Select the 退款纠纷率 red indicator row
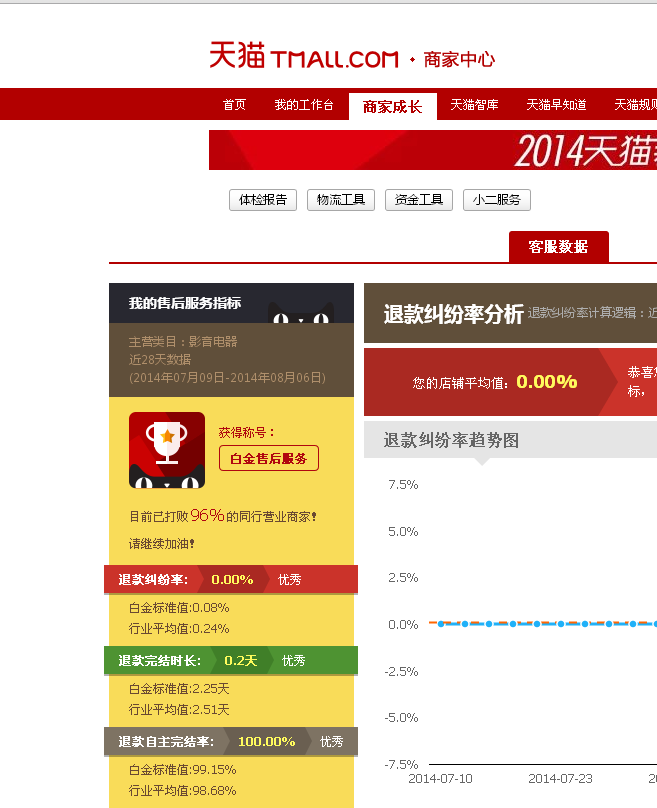 [x=231, y=579]
